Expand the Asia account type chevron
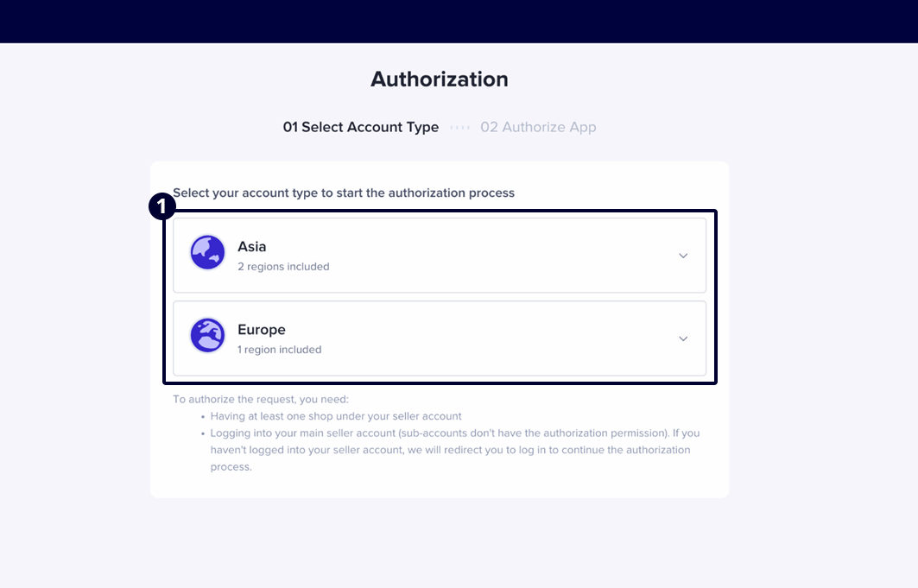Viewport: 918px width, 588px height. (683, 256)
